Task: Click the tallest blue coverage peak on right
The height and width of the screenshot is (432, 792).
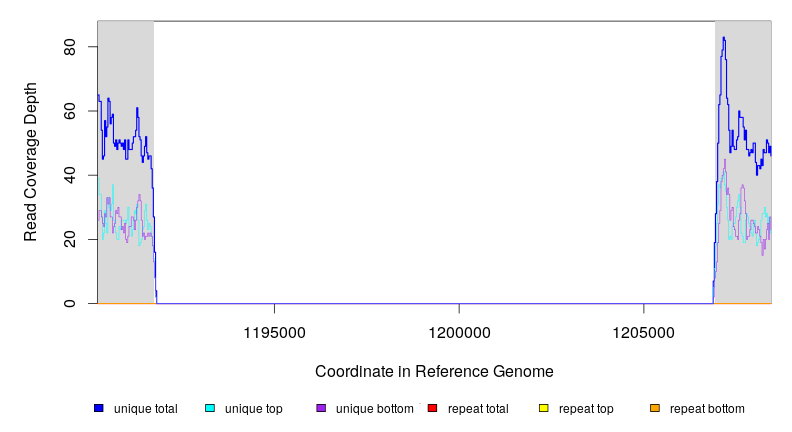Action: [x=723, y=40]
